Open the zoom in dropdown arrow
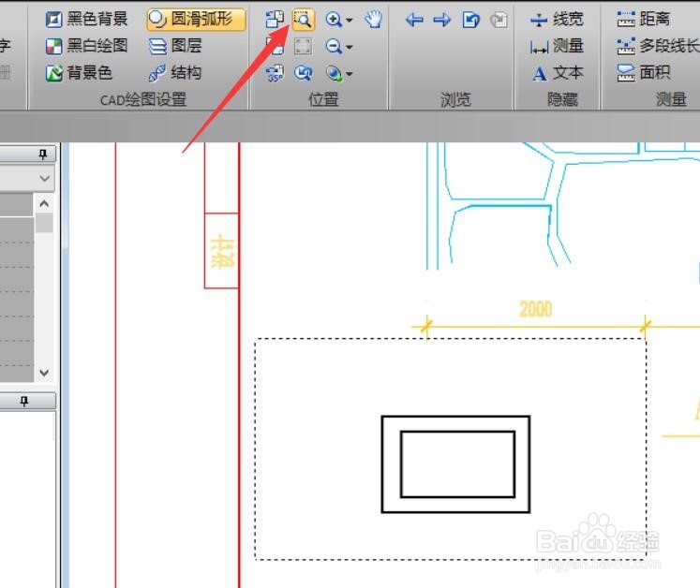 click(x=350, y=20)
